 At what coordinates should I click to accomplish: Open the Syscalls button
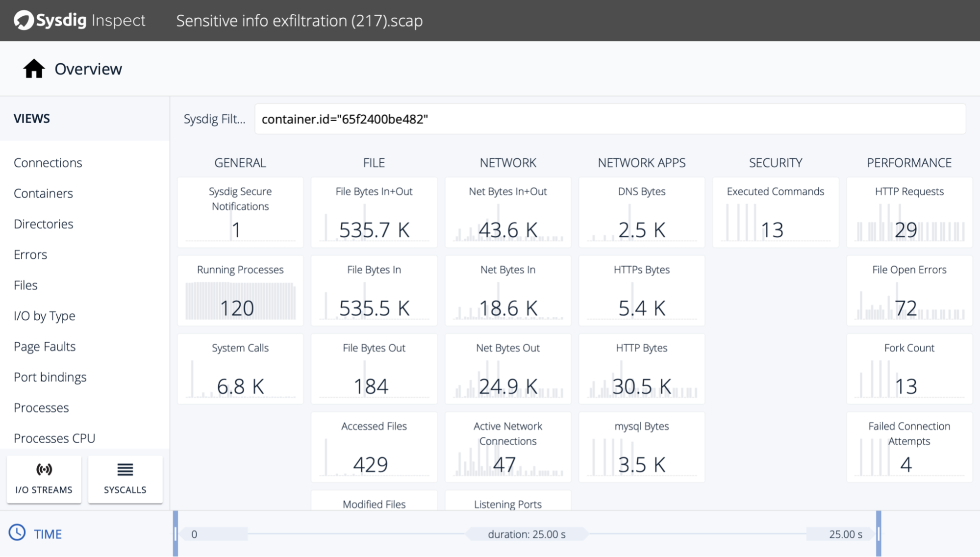[125, 479]
